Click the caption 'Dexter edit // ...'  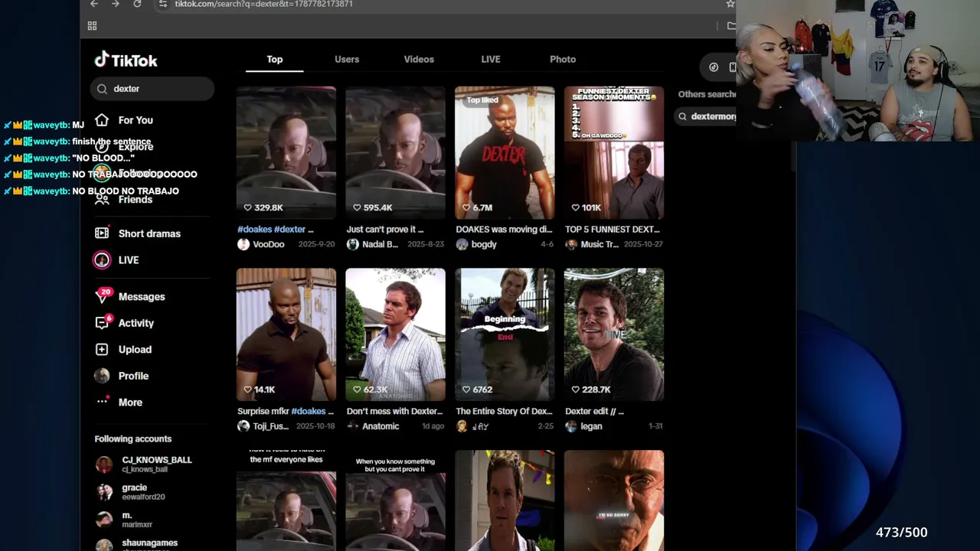click(x=594, y=412)
